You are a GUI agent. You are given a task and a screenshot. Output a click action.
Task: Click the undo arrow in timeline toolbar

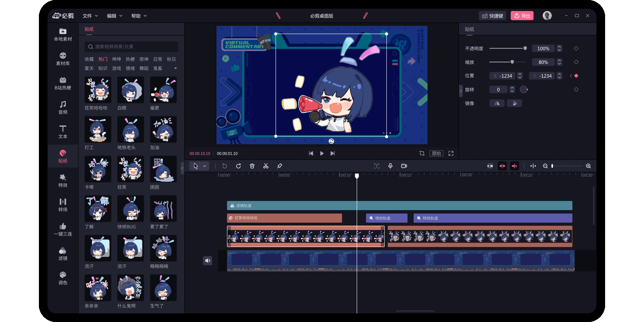pos(225,166)
